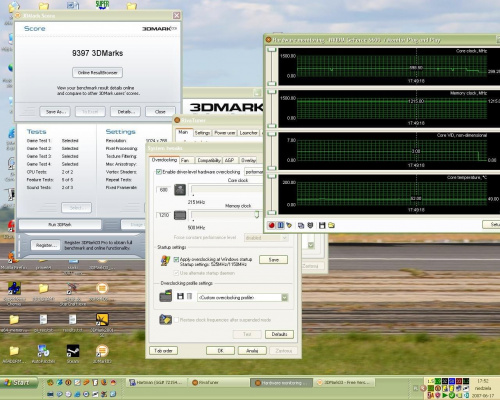Image resolution: width=500 pixels, height=400 pixels.
Task: Open the Custom overclocking profile dropdown
Action: [x=242, y=297]
